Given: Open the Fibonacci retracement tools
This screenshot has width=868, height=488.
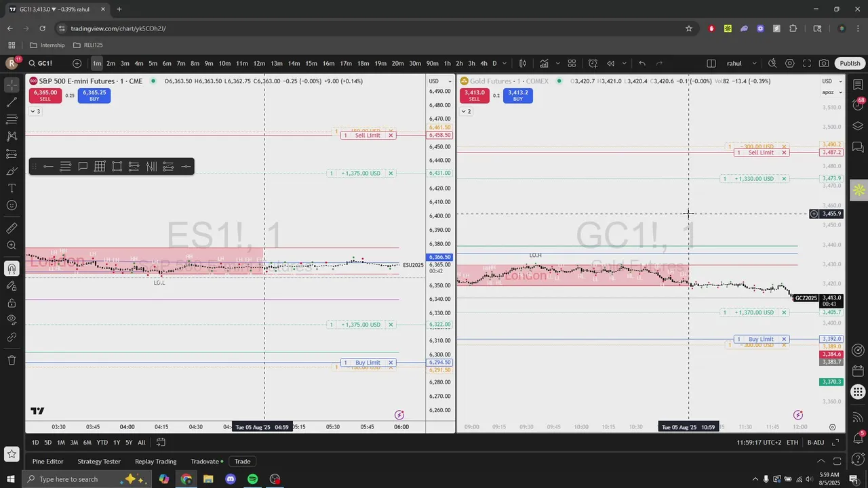Looking at the screenshot, I should click(12, 119).
